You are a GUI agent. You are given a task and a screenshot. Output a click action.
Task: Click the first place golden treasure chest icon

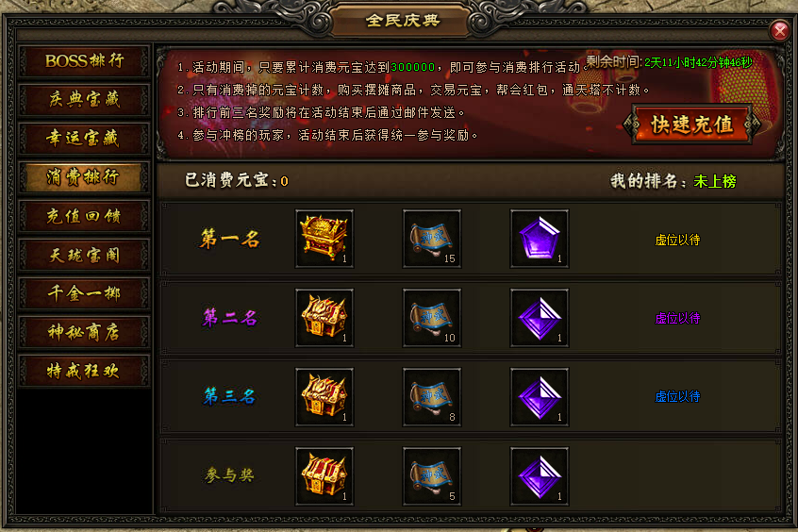pos(324,239)
